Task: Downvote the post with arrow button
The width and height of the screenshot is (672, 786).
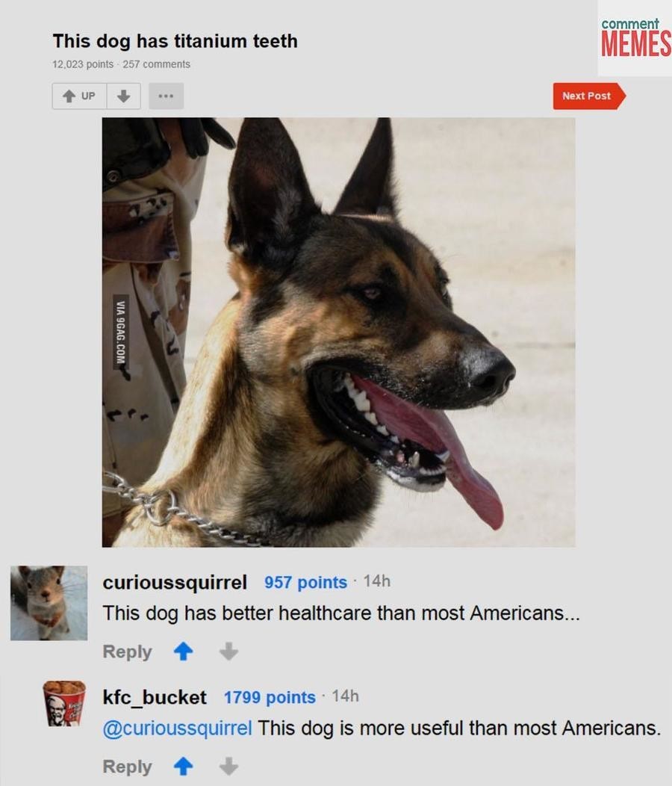Action: (124, 96)
